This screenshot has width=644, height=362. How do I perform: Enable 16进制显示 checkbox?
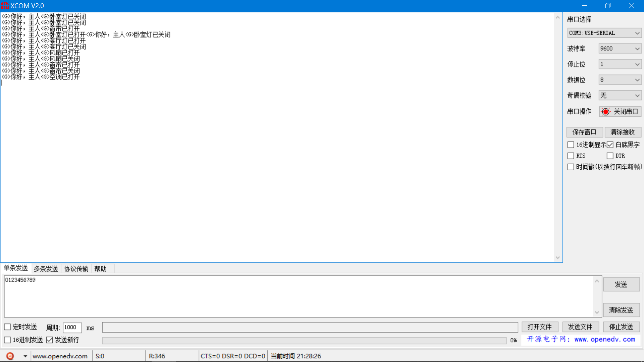(x=571, y=145)
